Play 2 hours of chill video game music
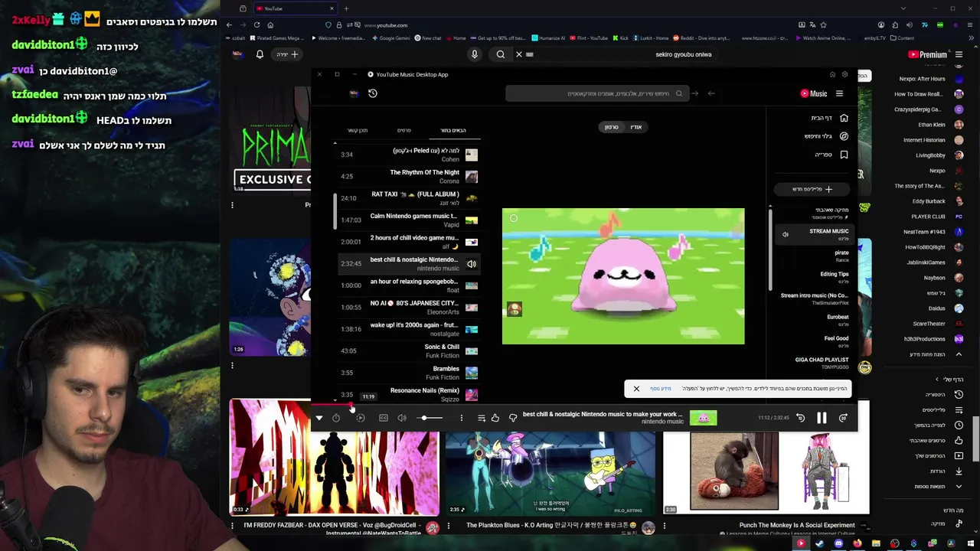 coord(409,242)
